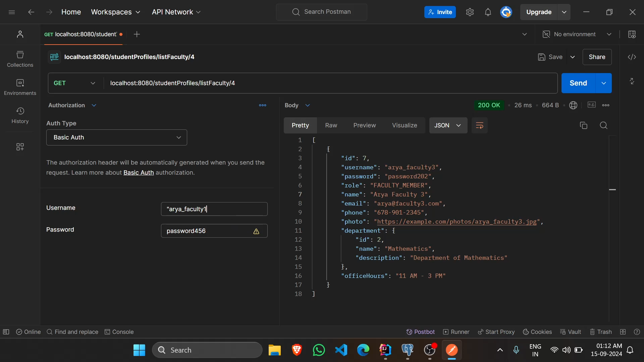
Task: Expand the Workspaces dropdown
Action: point(116,12)
